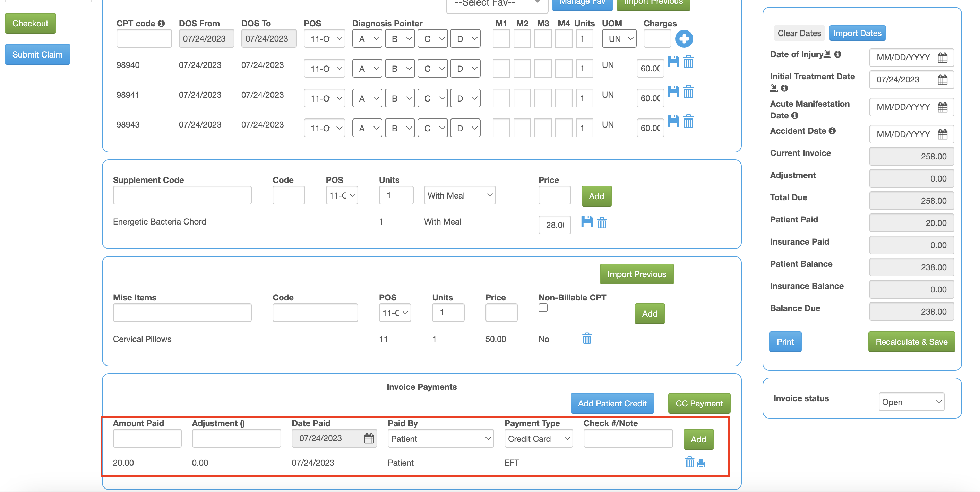Tick the Non-Billable CPT checkbox
This screenshot has height=492, width=980.
click(x=543, y=308)
